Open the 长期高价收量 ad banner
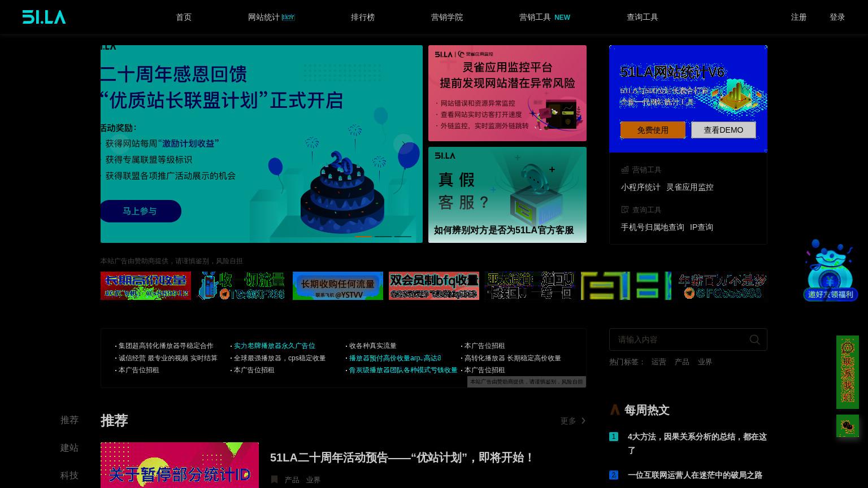This screenshot has height=488, width=868. click(146, 286)
